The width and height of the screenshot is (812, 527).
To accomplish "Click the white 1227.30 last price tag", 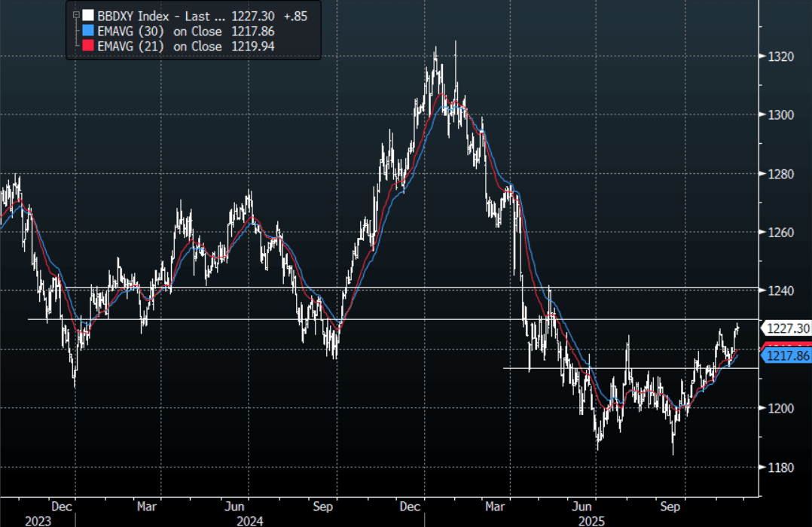I will pyautogui.click(x=787, y=328).
